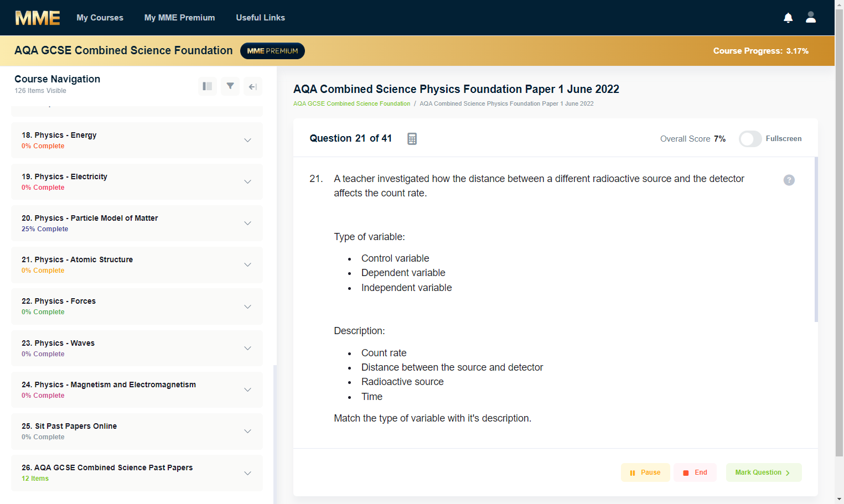The height and width of the screenshot is (504, 844).
Task: Expand 22. Physics - Forces chevron
Action: point(247,306)
